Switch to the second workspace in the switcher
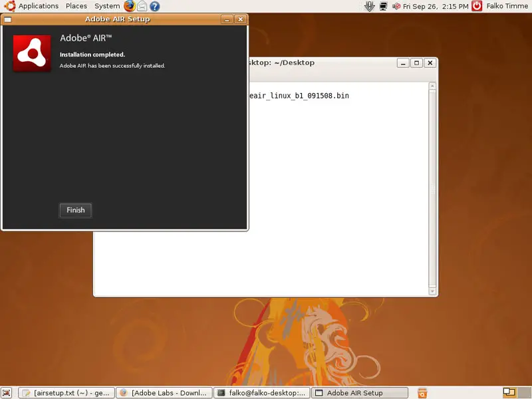 pyautogui.click(x=524, y=392)
